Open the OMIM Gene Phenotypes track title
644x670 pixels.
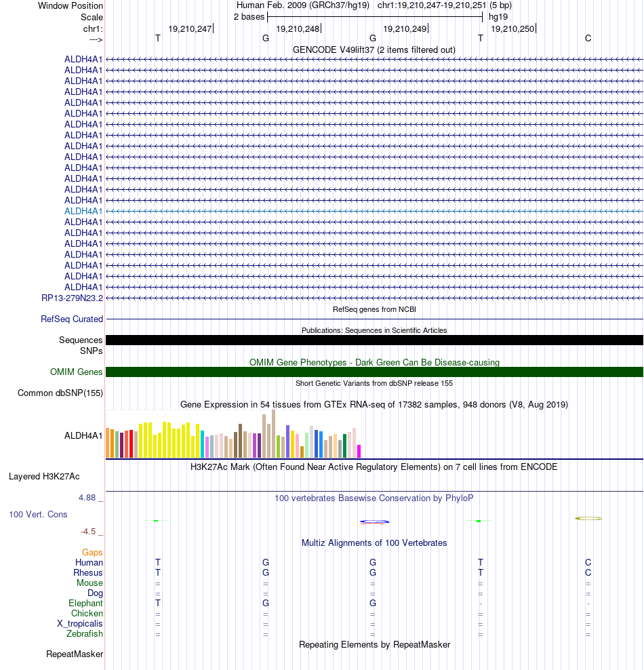click(x=374, y=362)
